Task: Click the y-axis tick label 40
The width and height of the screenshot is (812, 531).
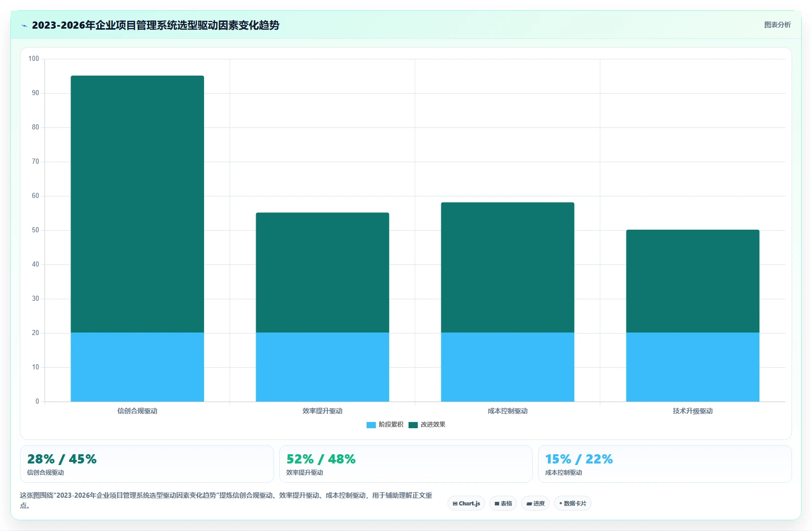Action: [35, 264]
